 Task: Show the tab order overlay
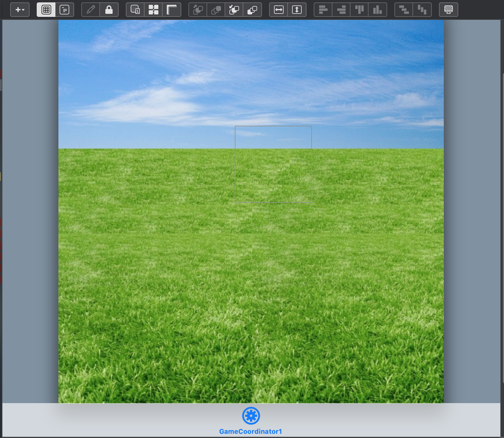135,10
